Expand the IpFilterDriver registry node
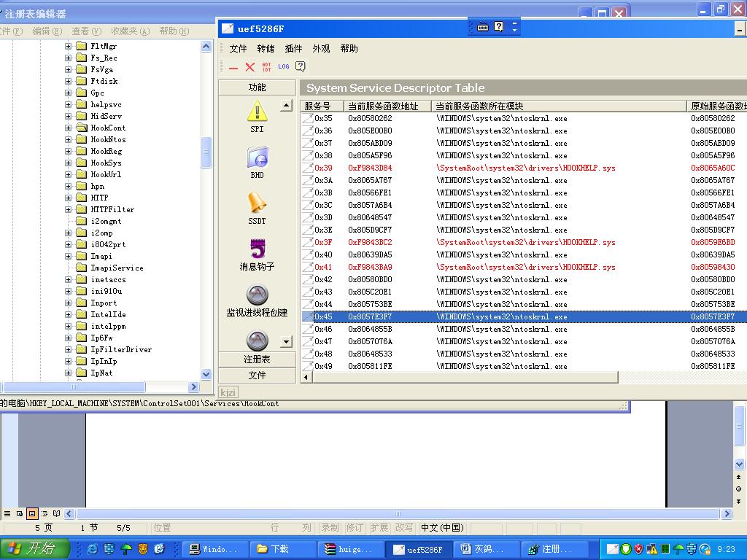Viewport: 747px width, 560px height. pos(69,349)
